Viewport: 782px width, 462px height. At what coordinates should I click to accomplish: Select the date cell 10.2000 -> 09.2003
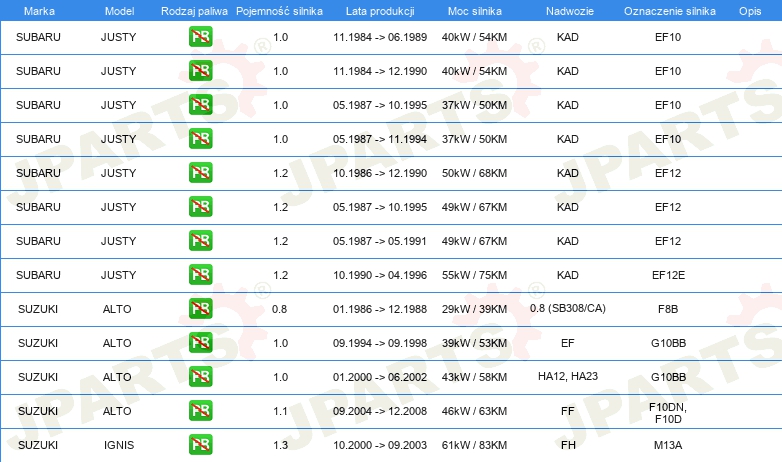click(x=380, y=445)
